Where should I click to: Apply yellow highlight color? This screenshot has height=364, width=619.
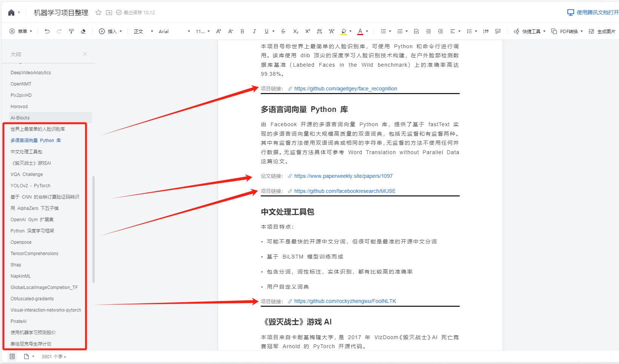(x=344, y=31)
